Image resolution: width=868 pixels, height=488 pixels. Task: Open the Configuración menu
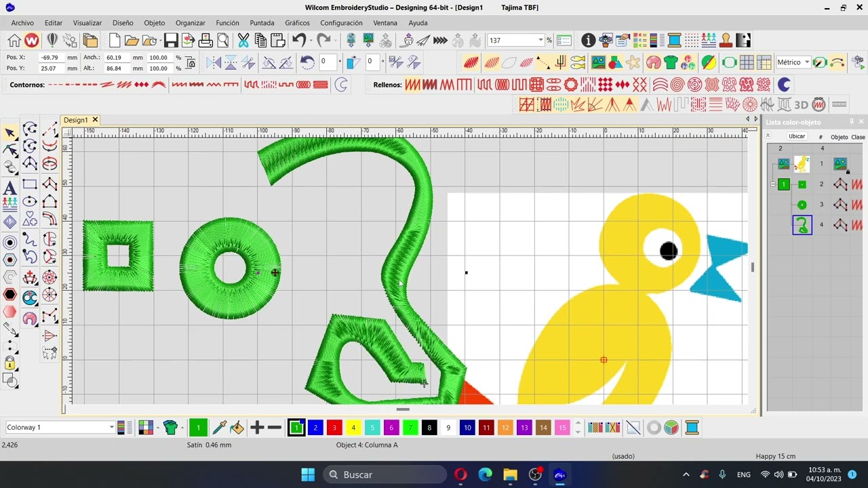click(x=341, y=23)
